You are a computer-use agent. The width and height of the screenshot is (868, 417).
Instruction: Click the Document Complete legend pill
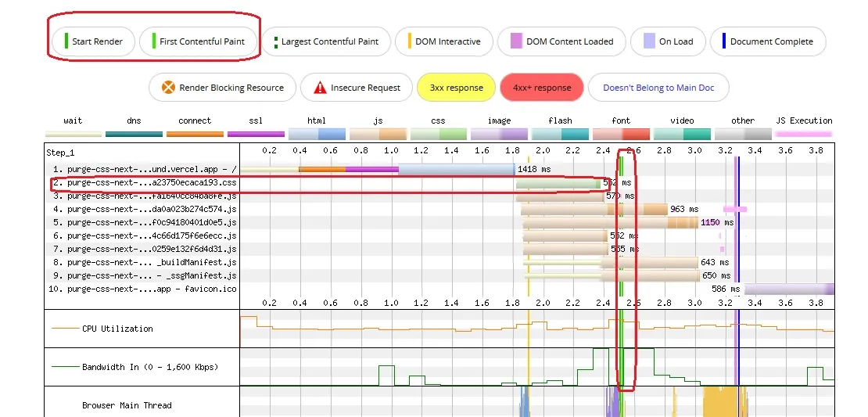[767, 41]
